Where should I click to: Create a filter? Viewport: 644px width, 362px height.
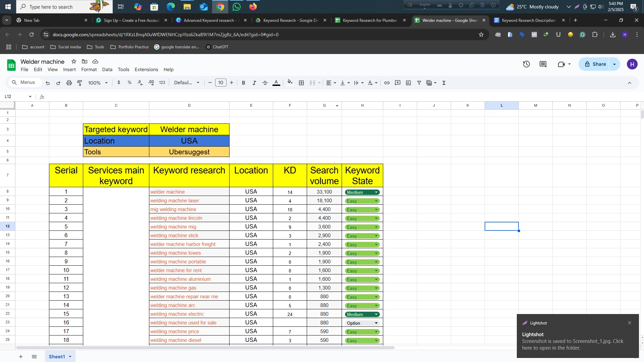(419, 83)
